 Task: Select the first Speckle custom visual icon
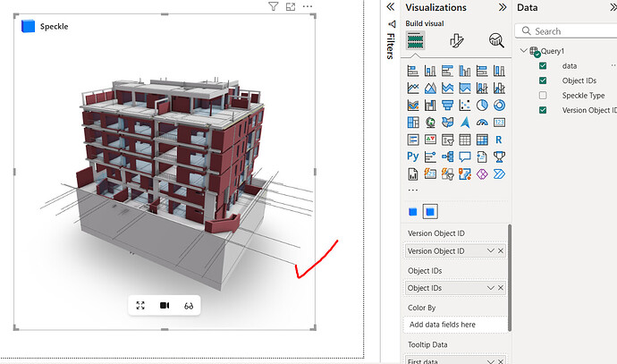(413, 212)
